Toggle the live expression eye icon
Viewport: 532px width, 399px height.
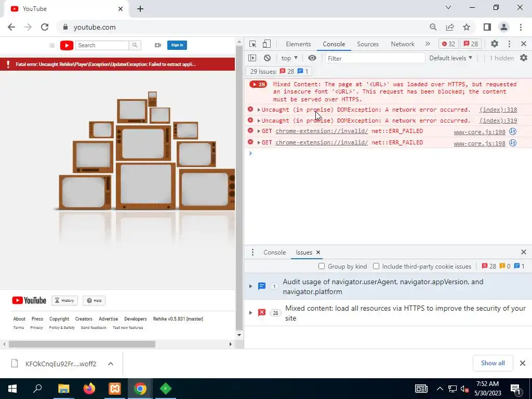click(x=312, y=58)
